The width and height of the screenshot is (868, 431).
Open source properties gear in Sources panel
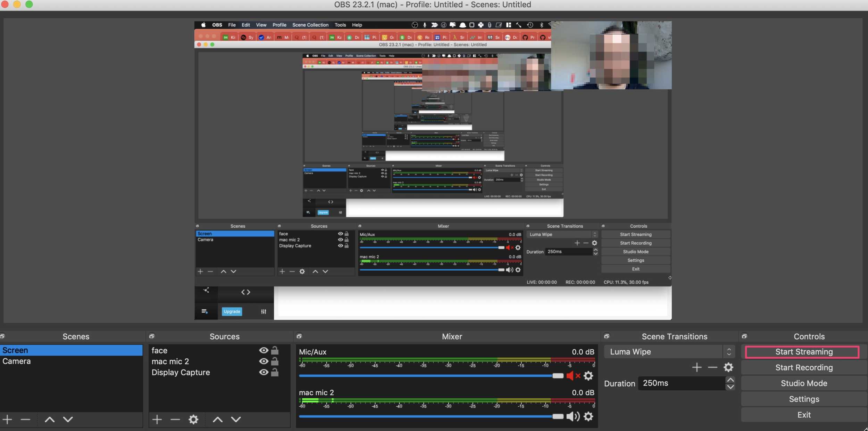coord(193,420)
